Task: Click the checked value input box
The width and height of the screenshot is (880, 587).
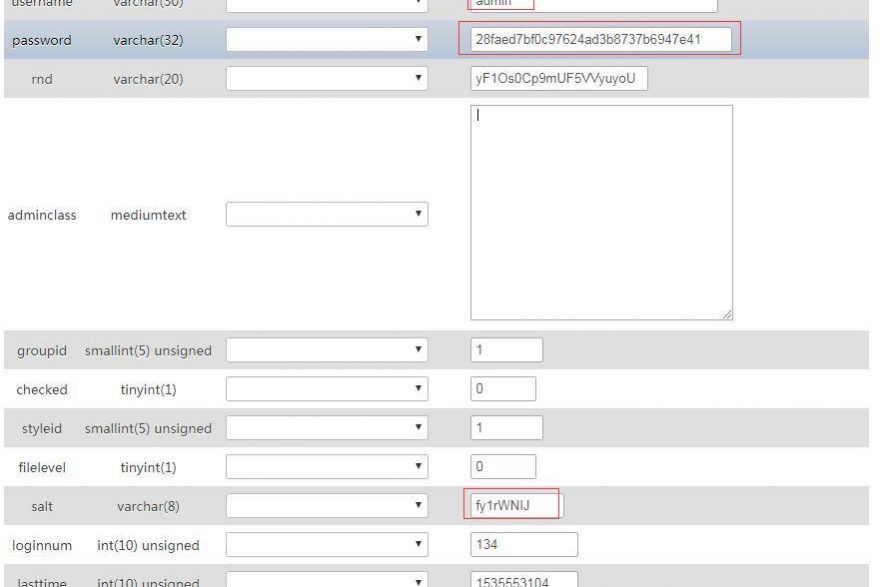Action: pyautogui.click(x=503, y=389)
